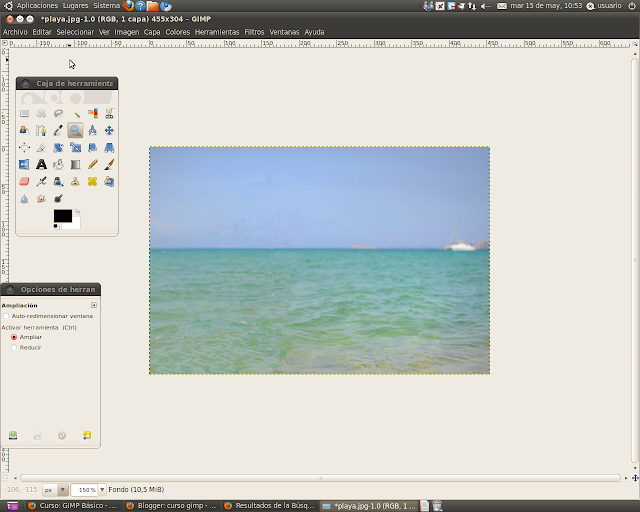Select the Fuzzy Select magic wand tool
The width and height of the screenshot is (640, 512).
(76, 114)
